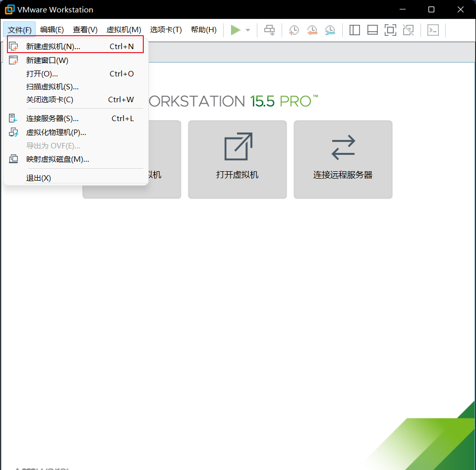476x470 pixels.
Task: Click the VMware logo in title bar
Action: (9, 9)
